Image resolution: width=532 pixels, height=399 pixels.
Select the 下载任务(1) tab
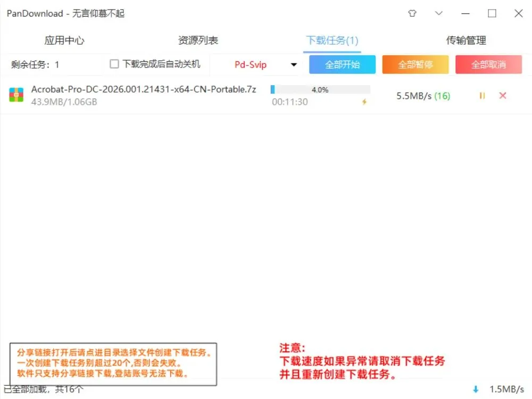(332, 40)
